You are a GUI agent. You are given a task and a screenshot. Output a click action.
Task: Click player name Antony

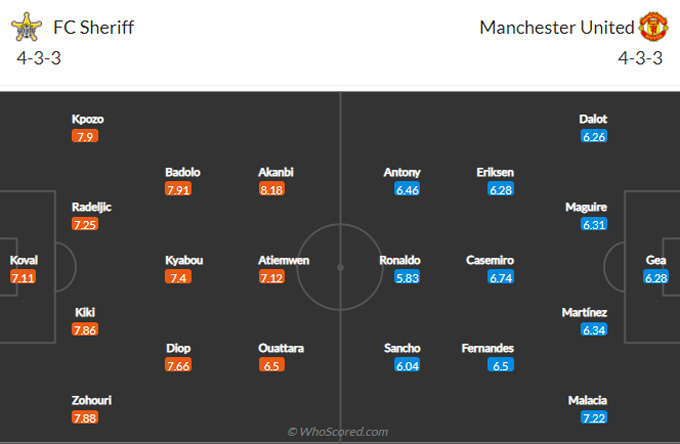[x=402, y=172]
